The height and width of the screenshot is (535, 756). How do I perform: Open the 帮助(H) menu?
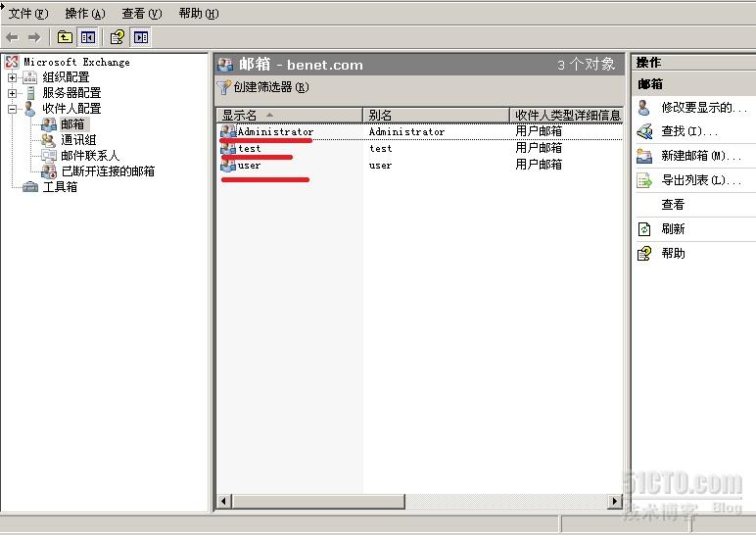(199, 14)
